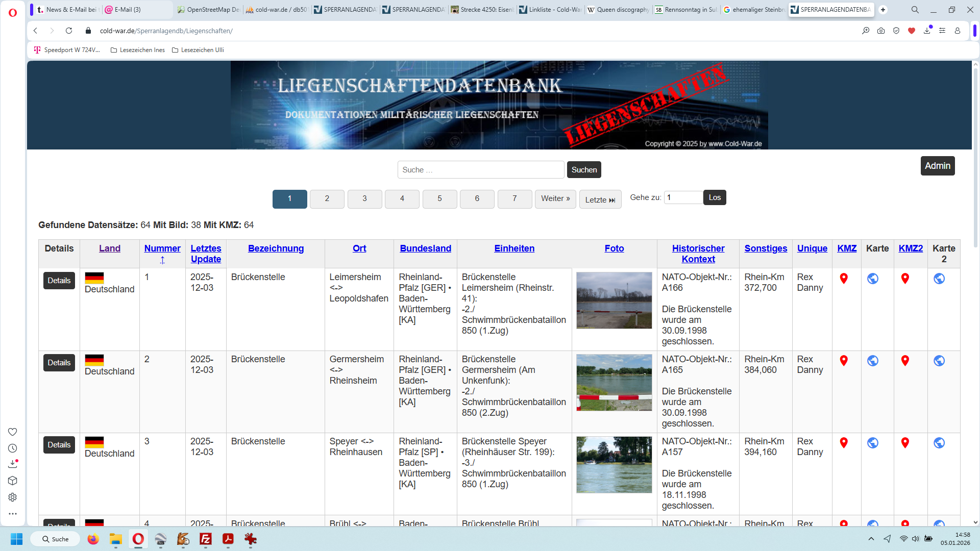
Task: Open Opera sidebar history clock icon
Action: point(13,448)
